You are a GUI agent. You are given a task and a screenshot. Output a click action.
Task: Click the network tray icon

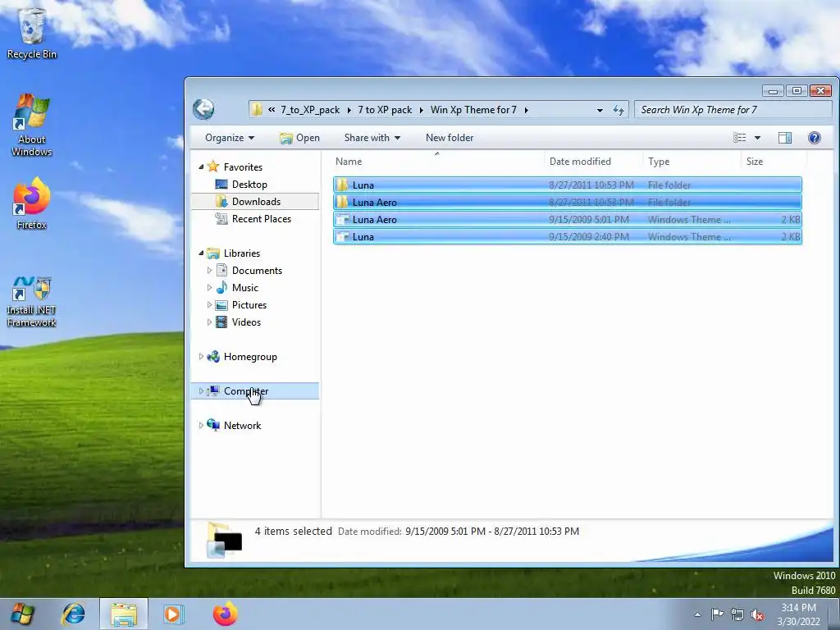click(737, 614)
